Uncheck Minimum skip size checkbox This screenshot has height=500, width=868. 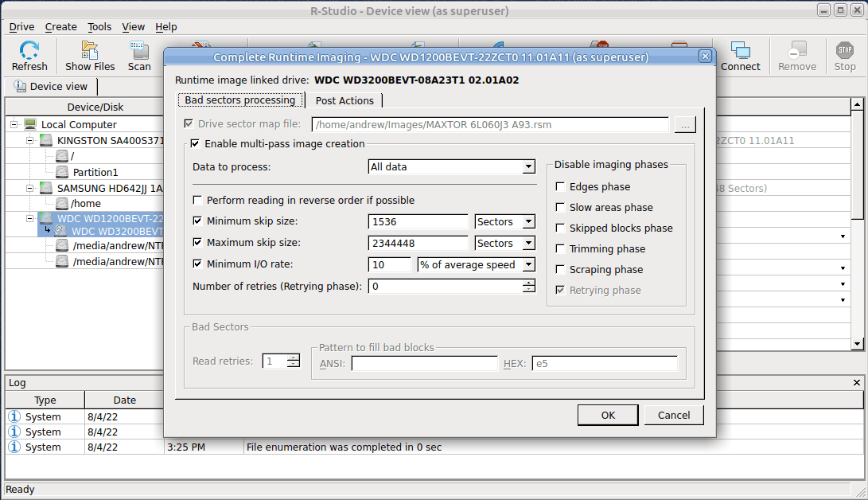[197, 221]
